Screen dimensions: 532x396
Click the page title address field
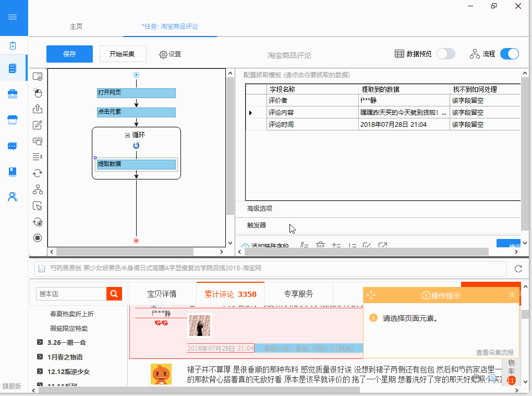(x=270, y=269)
